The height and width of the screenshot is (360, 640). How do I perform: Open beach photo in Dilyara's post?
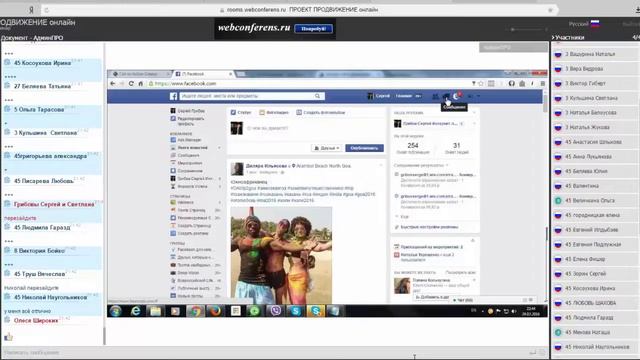(281, 255)
